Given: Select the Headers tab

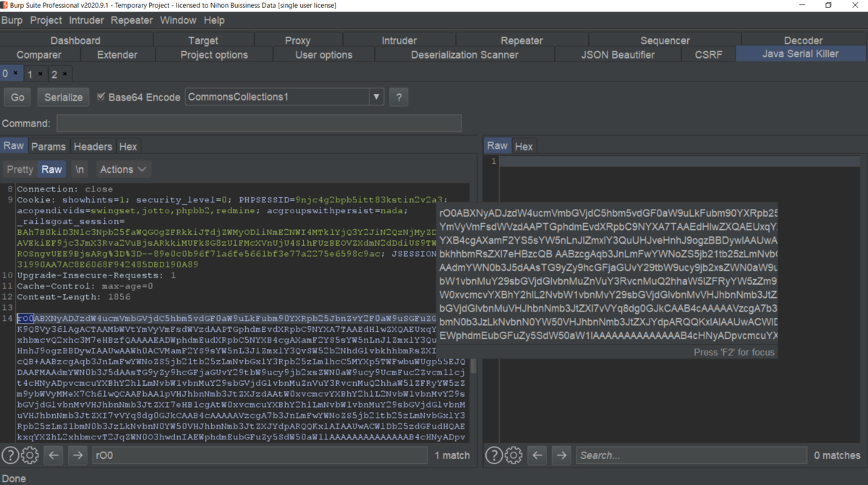Looking at the screenshot, I should pos(93,146).
